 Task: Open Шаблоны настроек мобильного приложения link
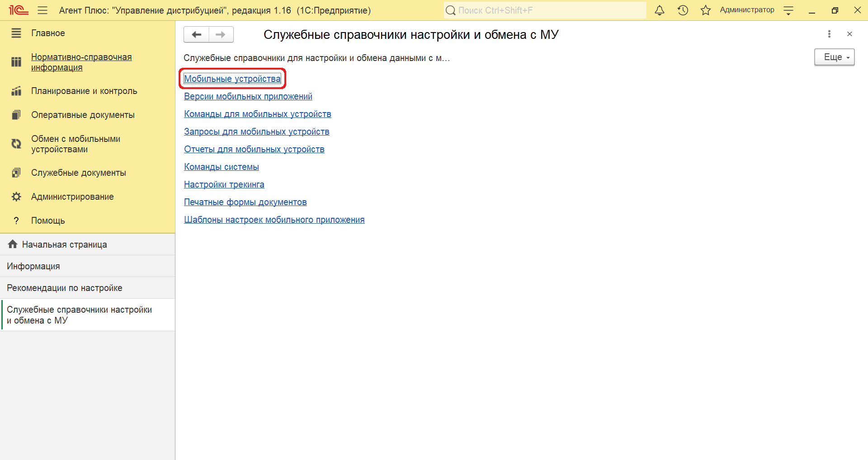pos(274,220)
